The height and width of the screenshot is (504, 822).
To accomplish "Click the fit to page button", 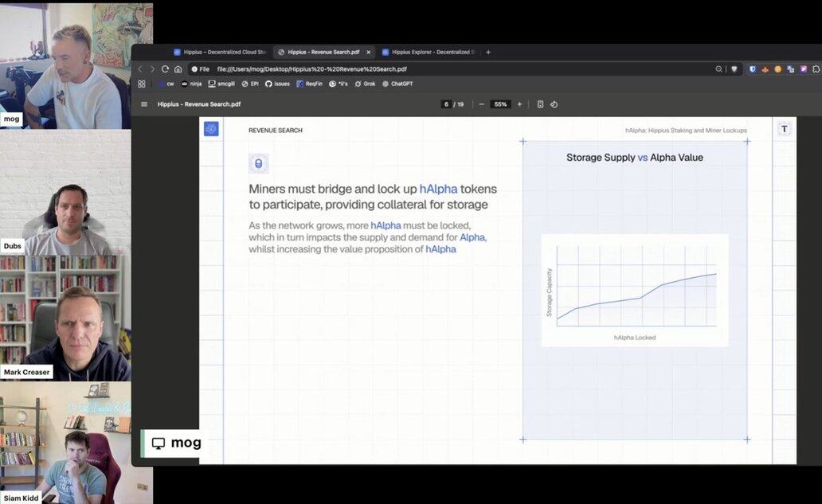I will (541, 104).
